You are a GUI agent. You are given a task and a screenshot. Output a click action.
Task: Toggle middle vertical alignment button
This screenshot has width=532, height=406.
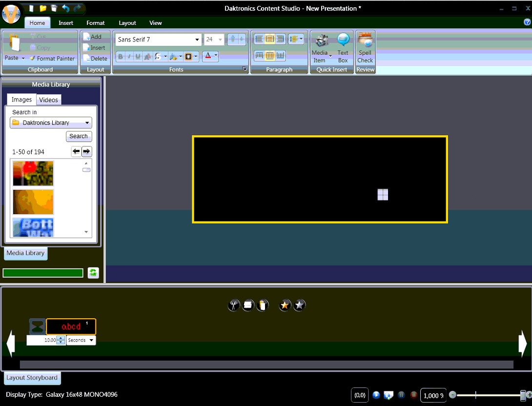[269, 56]
